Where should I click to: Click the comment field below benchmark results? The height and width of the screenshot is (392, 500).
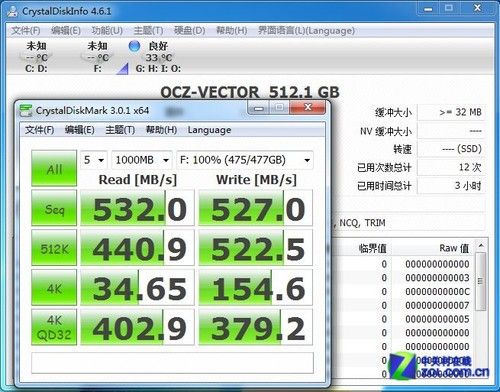pos(172,363)
